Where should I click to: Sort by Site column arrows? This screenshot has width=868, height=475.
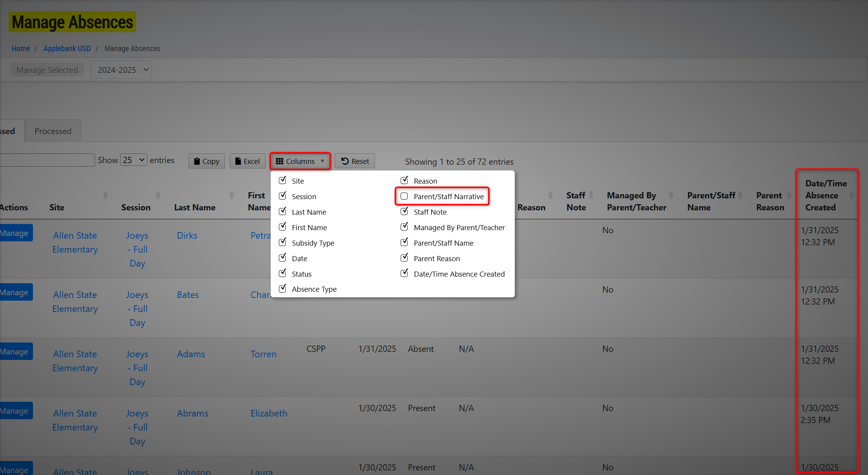point(105,195)
